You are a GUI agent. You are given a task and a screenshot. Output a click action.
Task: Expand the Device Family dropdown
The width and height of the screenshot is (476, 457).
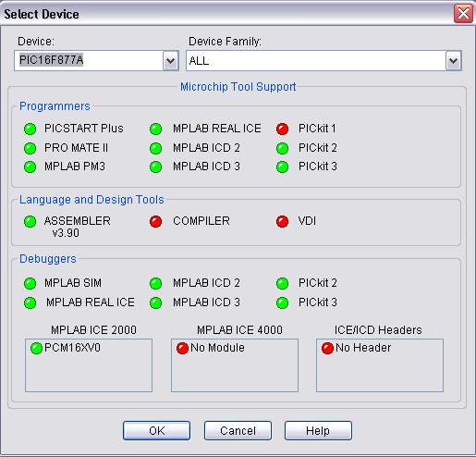click(453, 61)
